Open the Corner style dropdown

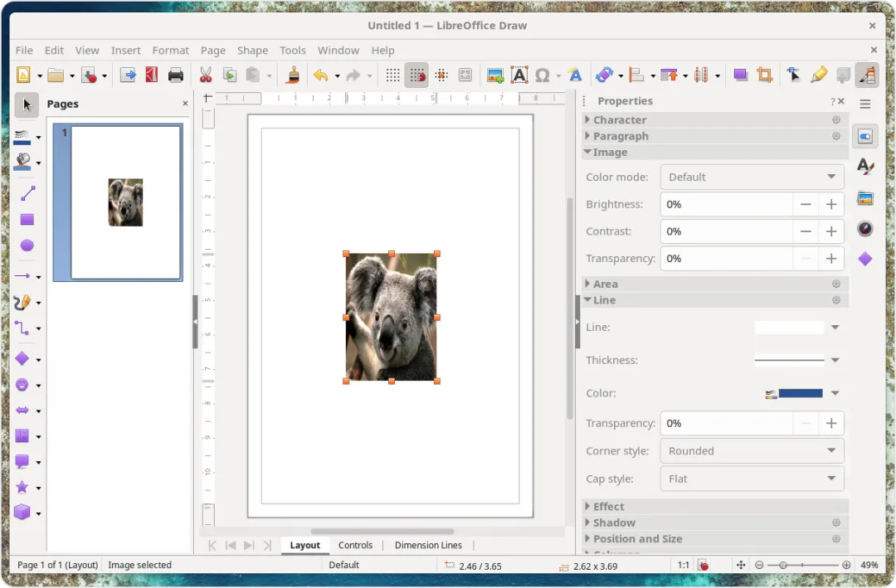[x=752, y=451]
